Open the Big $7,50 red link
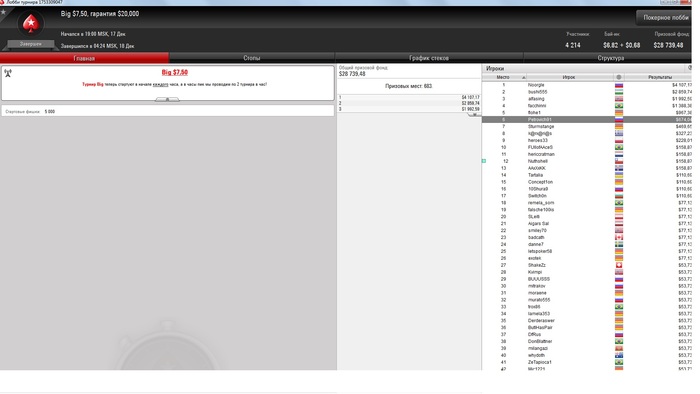700x394 pixels. coord(175,72)
